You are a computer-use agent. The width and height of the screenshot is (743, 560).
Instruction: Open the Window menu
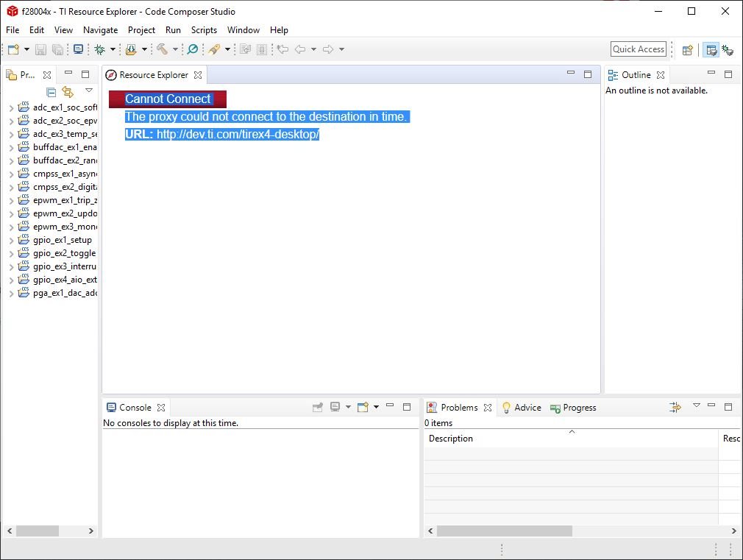click(x=243, y=30)
